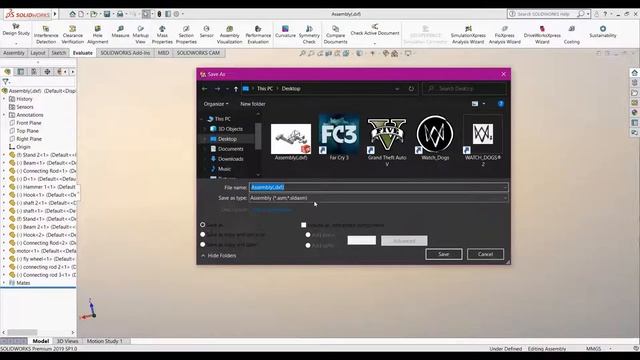Go up one folder level in Save As dialog
The image size is (640, 360).
tap(236, 89)
